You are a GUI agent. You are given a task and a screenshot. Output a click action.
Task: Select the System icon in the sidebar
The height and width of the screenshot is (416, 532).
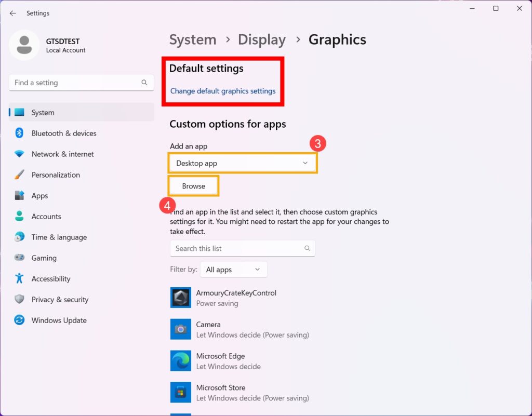click(21, 112)
